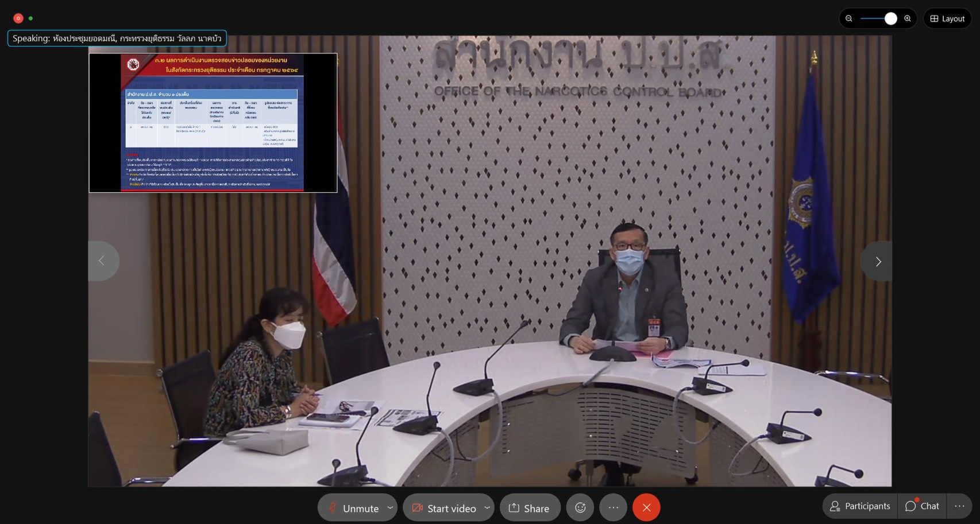Go to the previous video page arrow

click(102, 261)
